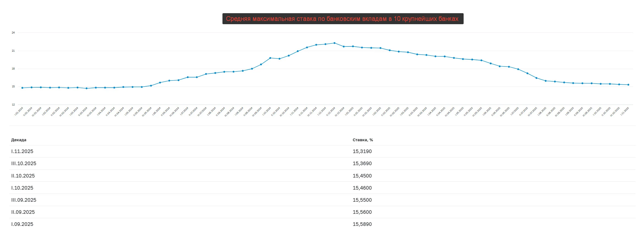Select the last chart data point for I.11.2025

point(628,85)
